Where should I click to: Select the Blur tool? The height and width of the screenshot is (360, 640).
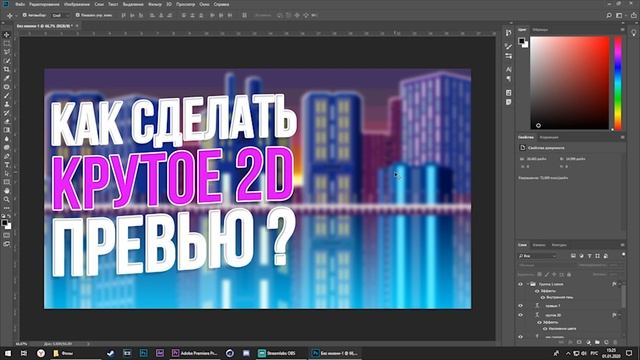tap(7, 139)
